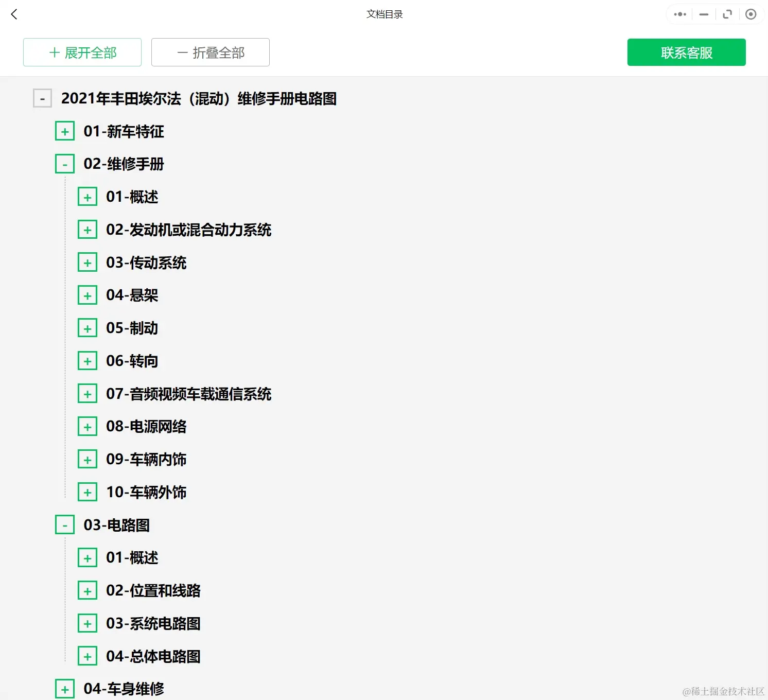Image resolution: width=768 pixels, height=700 pixels.
Task: Navigate back using the left arrow
Action: click(x=14, y=14)
